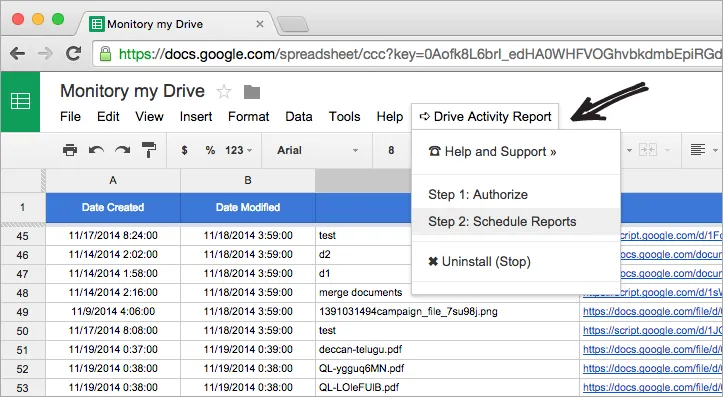Open the Help menu
Screen dimensions: 723x397
tap(390, 117)
